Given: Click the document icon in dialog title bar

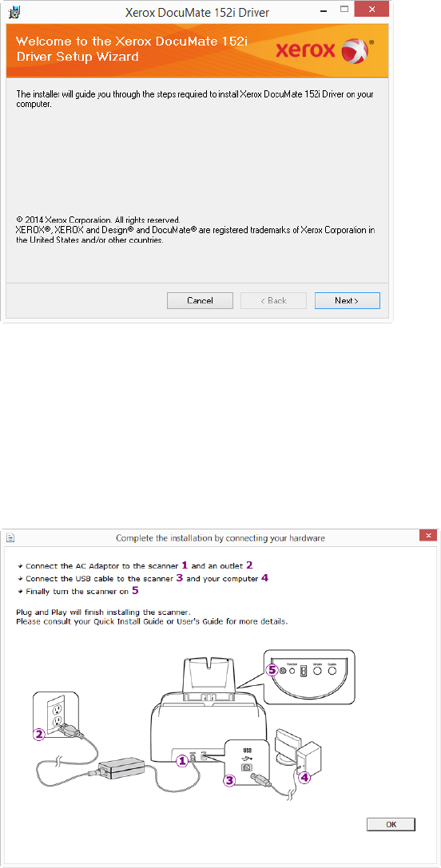Looking at the screenshot, I should point(10,537).
